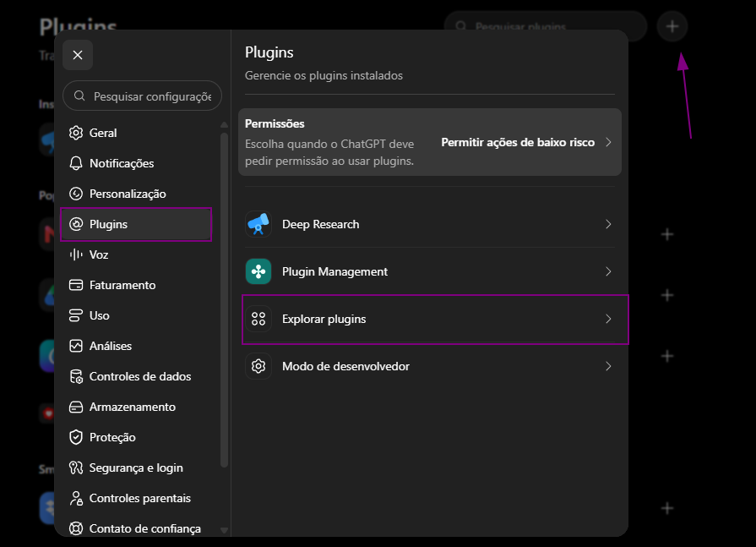Image resolution: width=756 pixels, height=547 pixels.
Task: Open Modo de desenvolvedor
Action: (x=430, y=366)
